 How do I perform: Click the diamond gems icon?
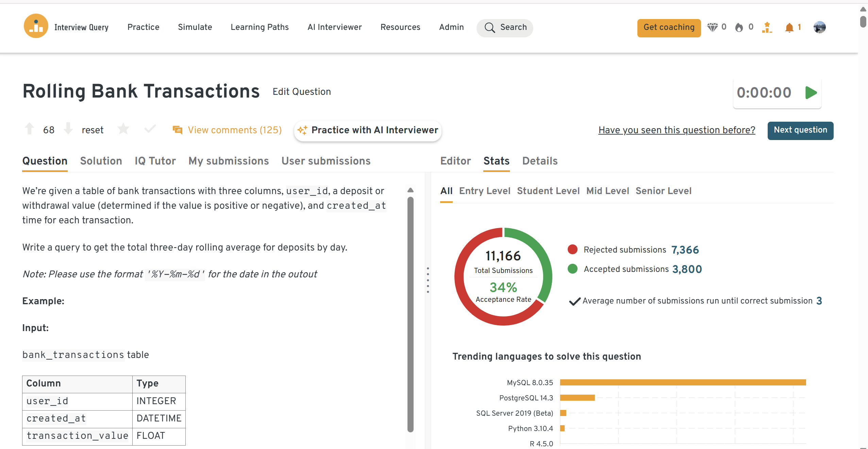(712, 27)
